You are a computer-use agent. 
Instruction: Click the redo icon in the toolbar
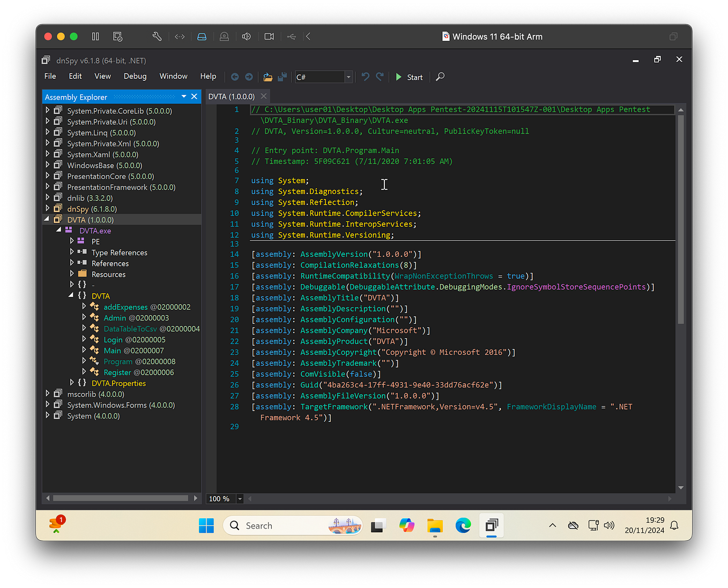(x=380, y=77)
